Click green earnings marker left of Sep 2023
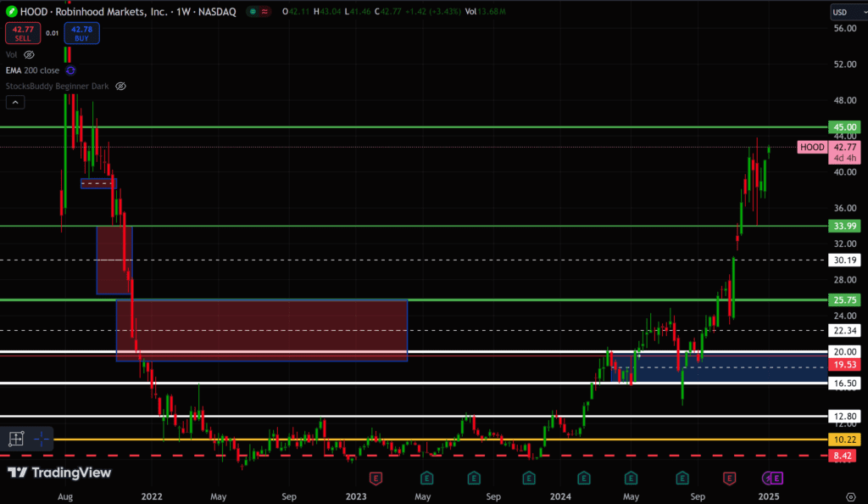868x504 pixels. 474,478
